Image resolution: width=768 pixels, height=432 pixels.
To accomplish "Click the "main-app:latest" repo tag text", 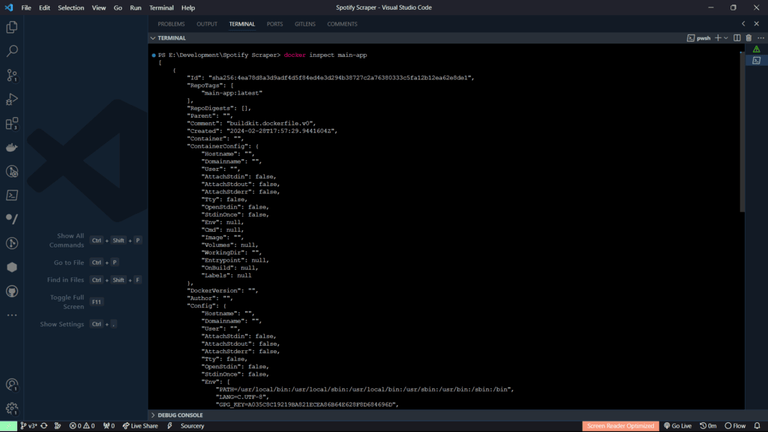I will click(232, 93).
